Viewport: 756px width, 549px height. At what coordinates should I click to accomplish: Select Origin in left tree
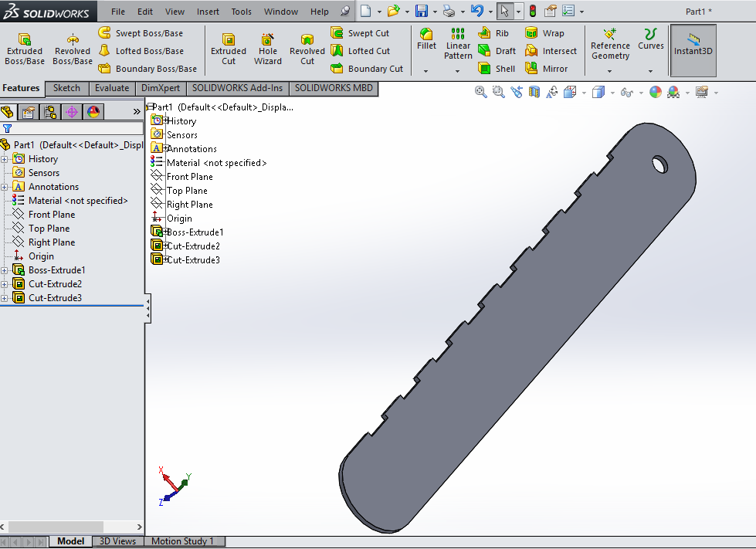41,256
